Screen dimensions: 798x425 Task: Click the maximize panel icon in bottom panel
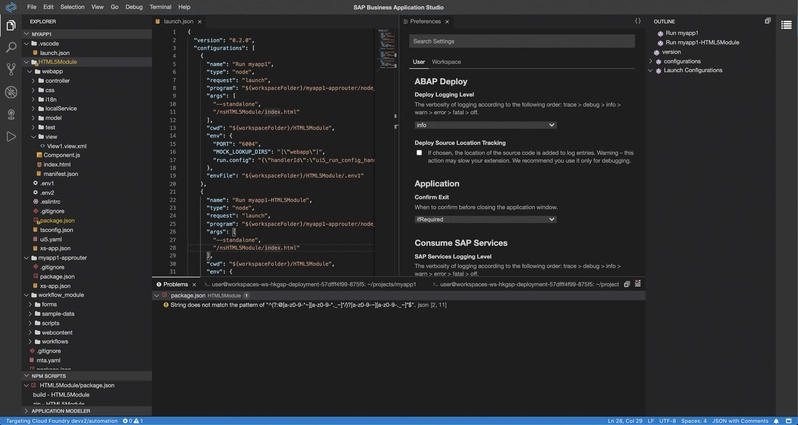(637, 284)
